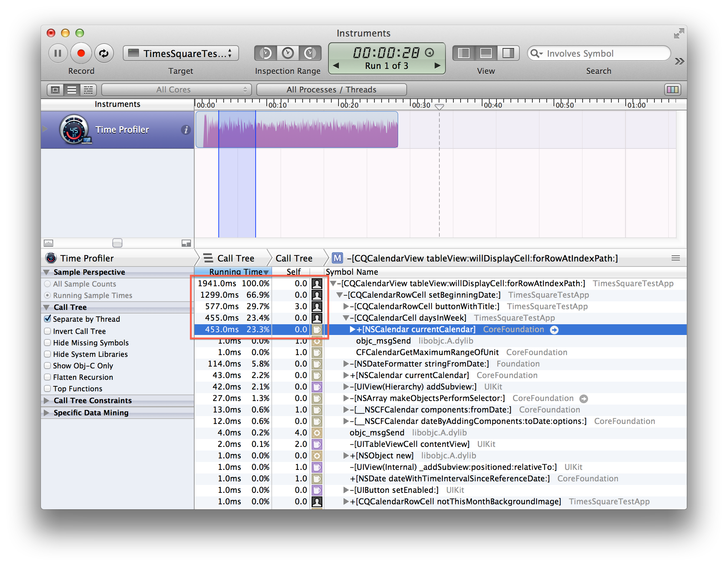Click the focus arrow beside NSCalendar currentCalendar
Screen dimensions: 728x566
click(554, 330)
